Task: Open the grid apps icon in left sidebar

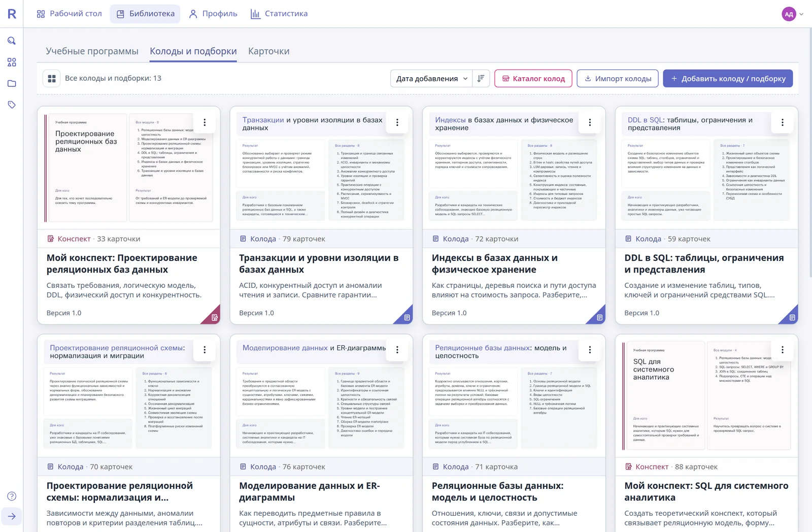Action: tap(12, 62)
